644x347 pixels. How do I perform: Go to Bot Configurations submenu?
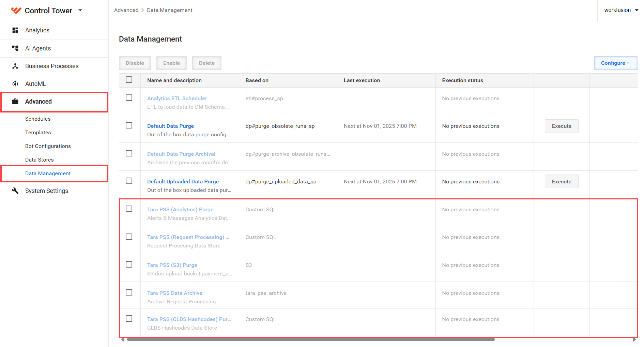(48, 146)
